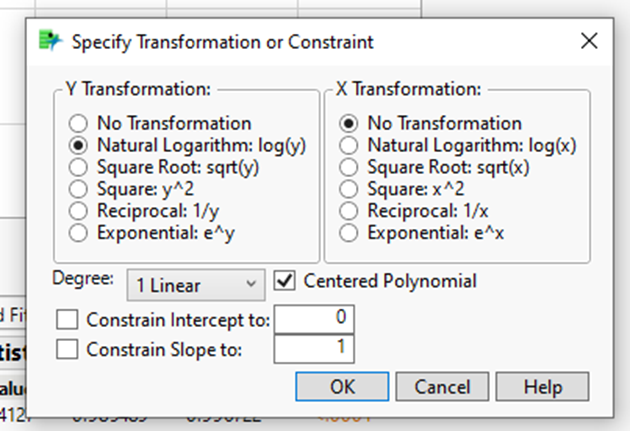630x431 pixels.
Task: Choose Natural Logarithm log(y) option
Action: [79, 146]
